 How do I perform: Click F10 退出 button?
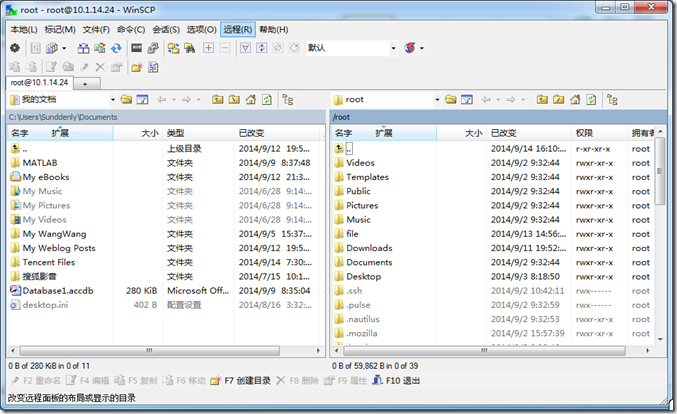(396, 380)
